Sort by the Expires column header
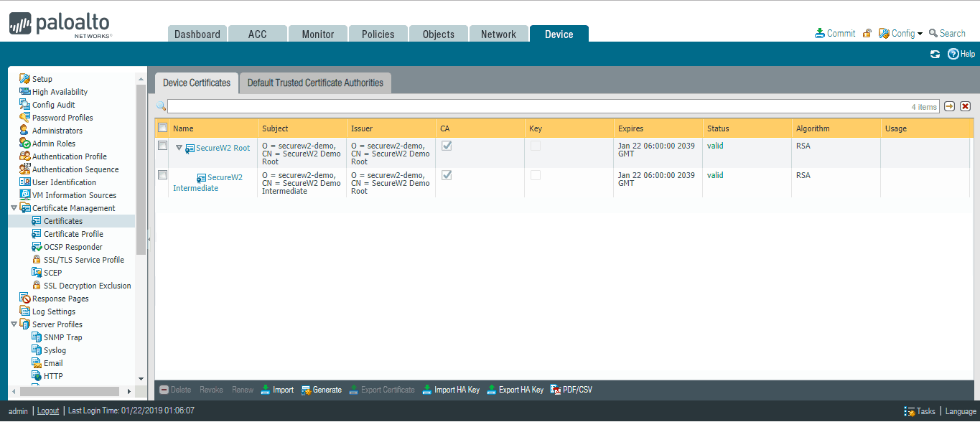 click(658, 128)
